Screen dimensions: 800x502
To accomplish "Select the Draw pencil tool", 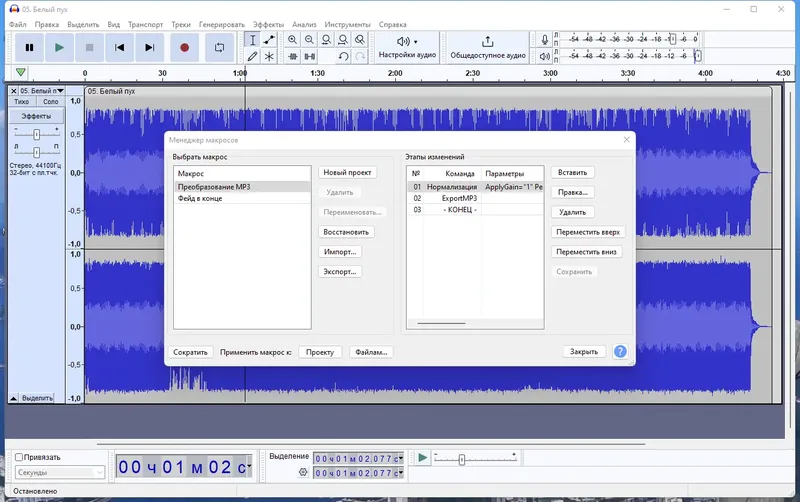I will point(253,56).
